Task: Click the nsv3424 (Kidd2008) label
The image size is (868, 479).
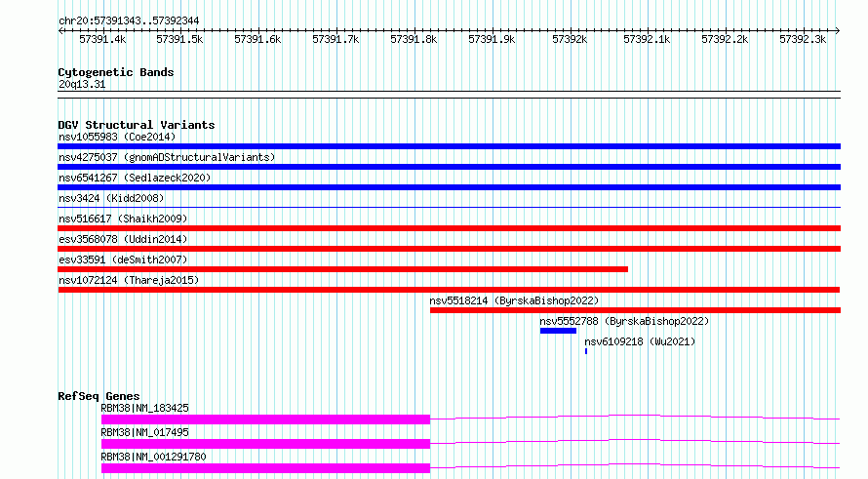Action: [111, 198]
